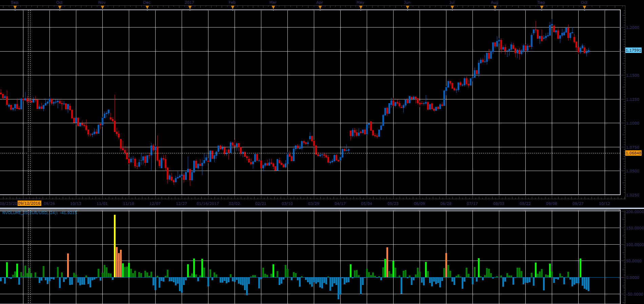Click the 03/29 date label
Viewport: 644px width, 304px height.
(x=314, y=204)
